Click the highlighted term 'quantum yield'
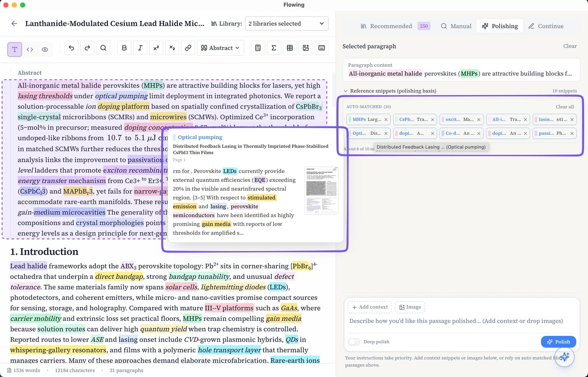588x377 pixels. point(164,329)
